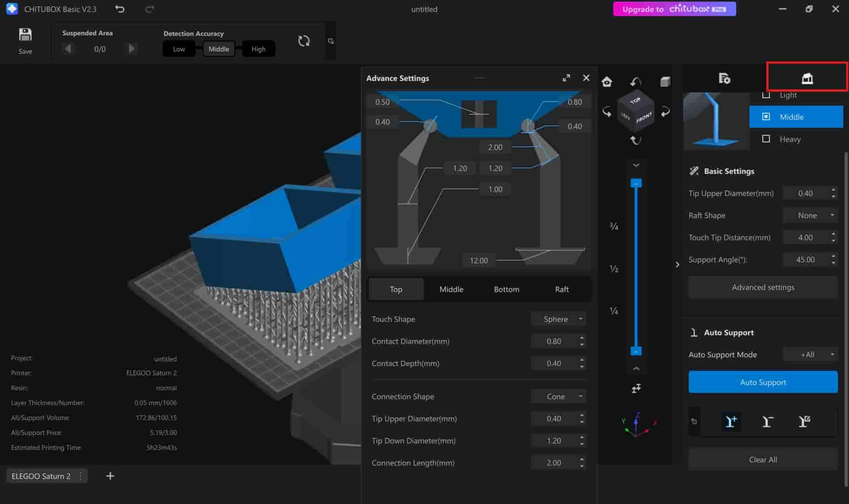Open the support settings tab icon
849x504 pixels.
click(x=807, y=78)
